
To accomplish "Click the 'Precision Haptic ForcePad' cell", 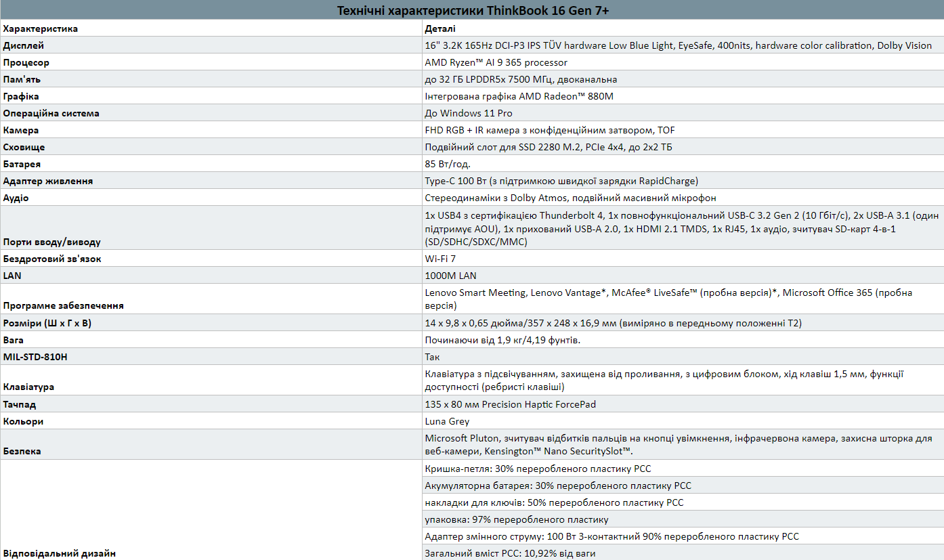I will tap(683, 404).
